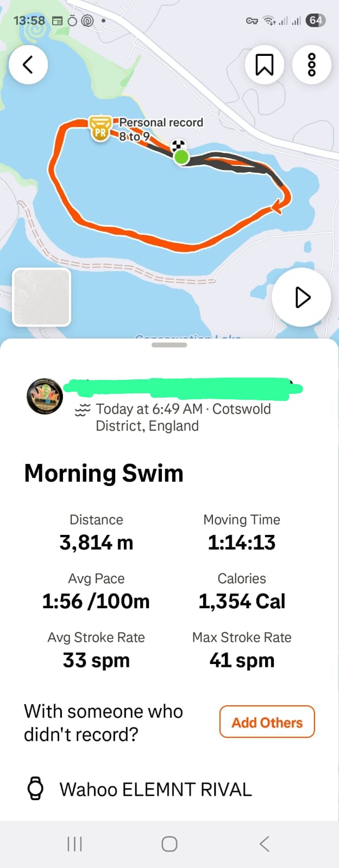Open the three-dot options menu

point(312,65)
